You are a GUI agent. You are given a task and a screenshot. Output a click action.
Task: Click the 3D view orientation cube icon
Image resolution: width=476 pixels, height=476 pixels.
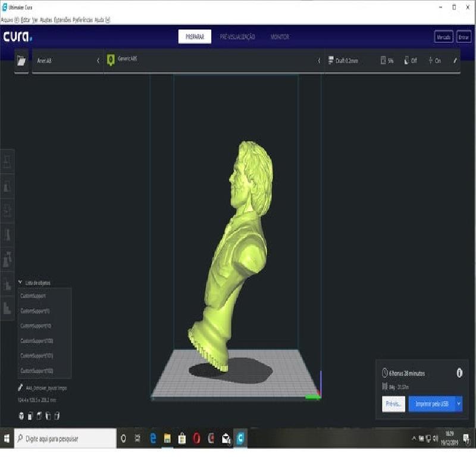(22, 416)
